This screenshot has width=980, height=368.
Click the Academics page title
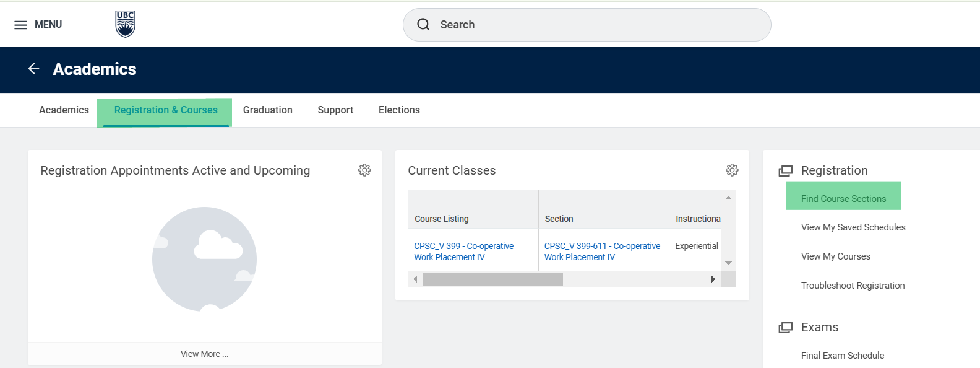pos(95,69)
